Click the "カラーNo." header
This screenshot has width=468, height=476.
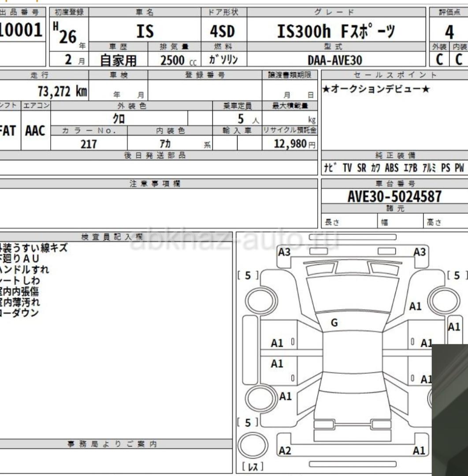pyautogui.click(x=89, y=130)
